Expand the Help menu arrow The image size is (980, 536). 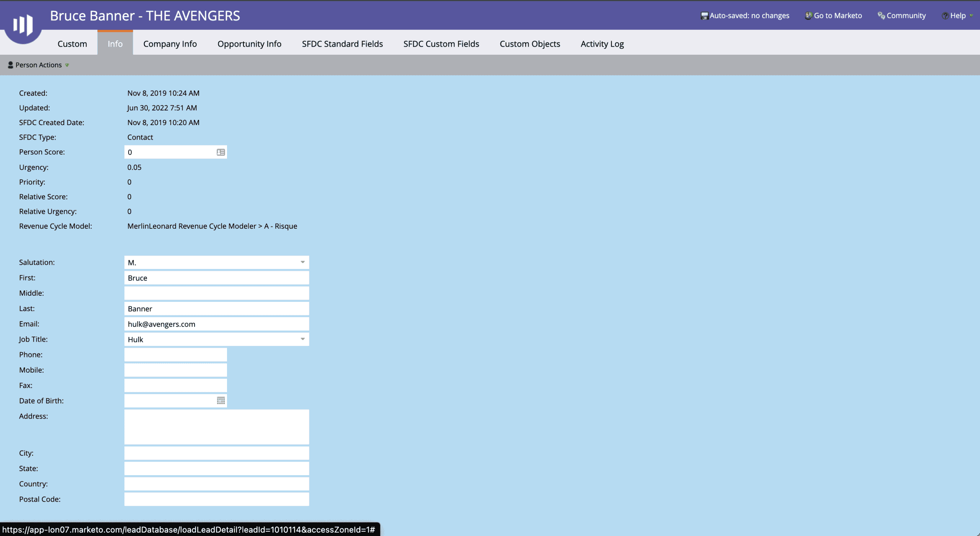click(x=971, y=16)
